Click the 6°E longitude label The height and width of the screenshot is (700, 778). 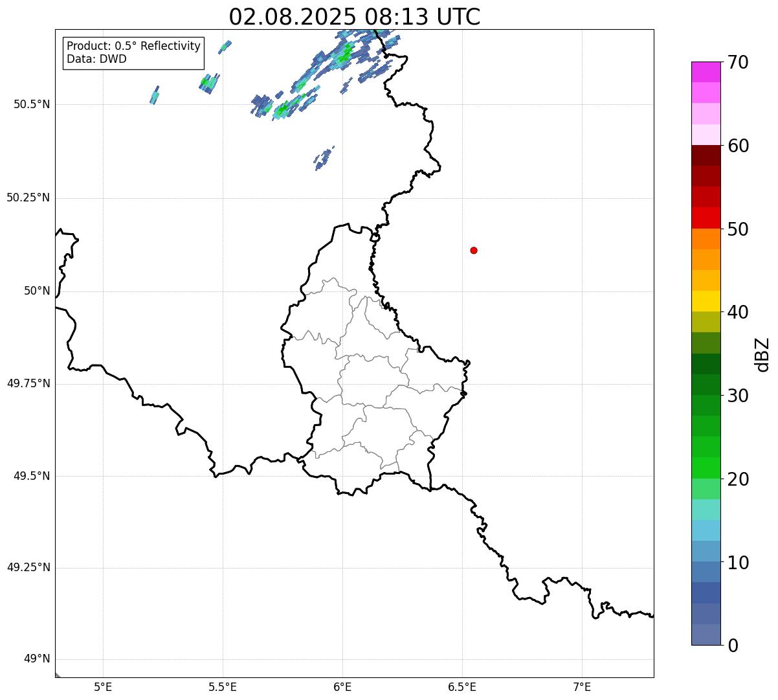click(343, 686)
